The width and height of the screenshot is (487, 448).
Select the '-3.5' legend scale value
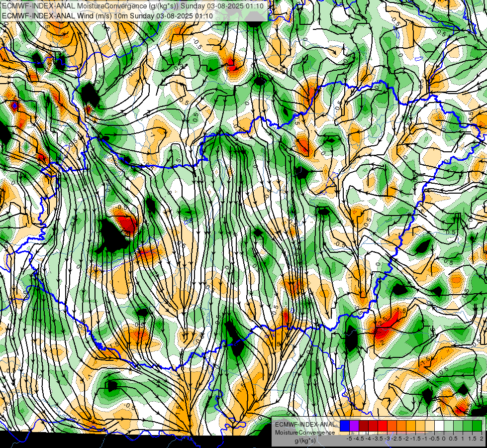pos(378,439)
